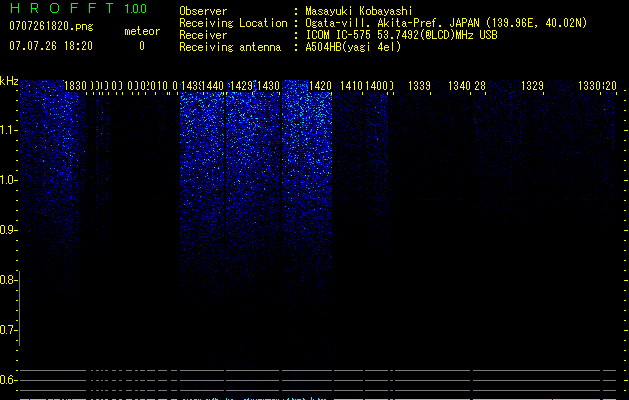Click the 1340 time marker
Viewport: 629px width, 400px height.
click(x=459, y=86)
